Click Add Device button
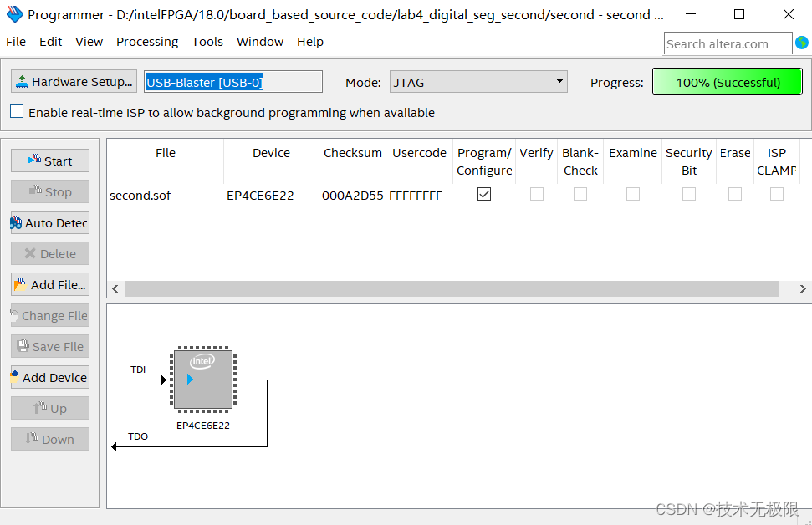812x525 pixels. tap(50, 377)
